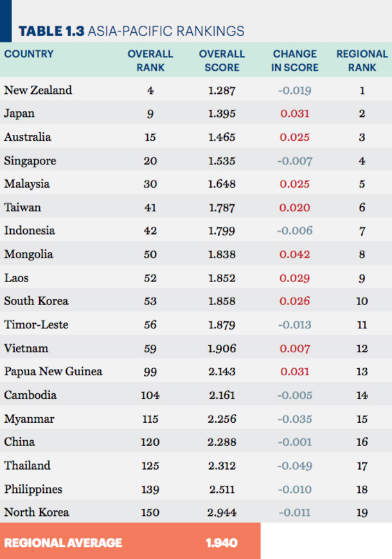392x559 pixels.
Task: Select the OVERALL RANK column header
Action: coord(150,60)
